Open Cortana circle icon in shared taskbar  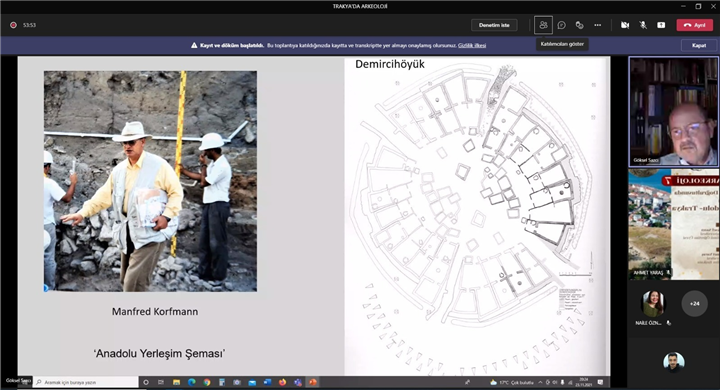146,382
